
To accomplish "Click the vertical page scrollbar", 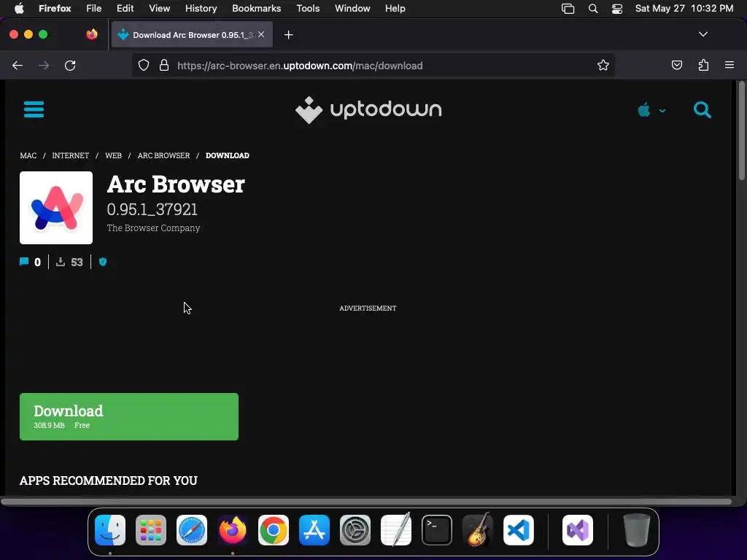I will (741, 131).
